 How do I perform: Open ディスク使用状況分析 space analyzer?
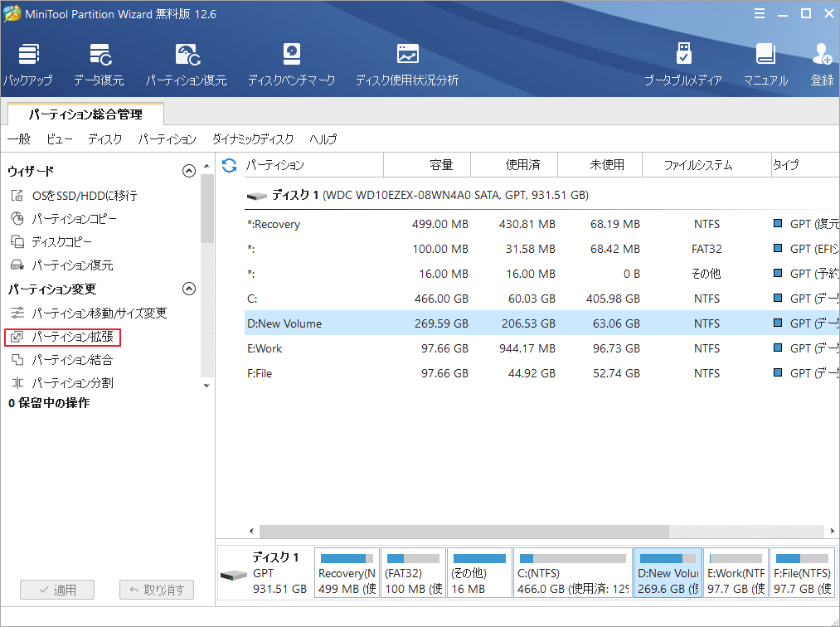pos(407,65)
